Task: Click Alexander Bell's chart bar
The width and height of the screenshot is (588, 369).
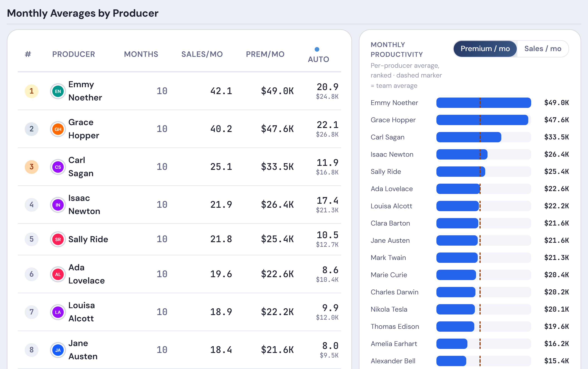Action: (451, 361)
